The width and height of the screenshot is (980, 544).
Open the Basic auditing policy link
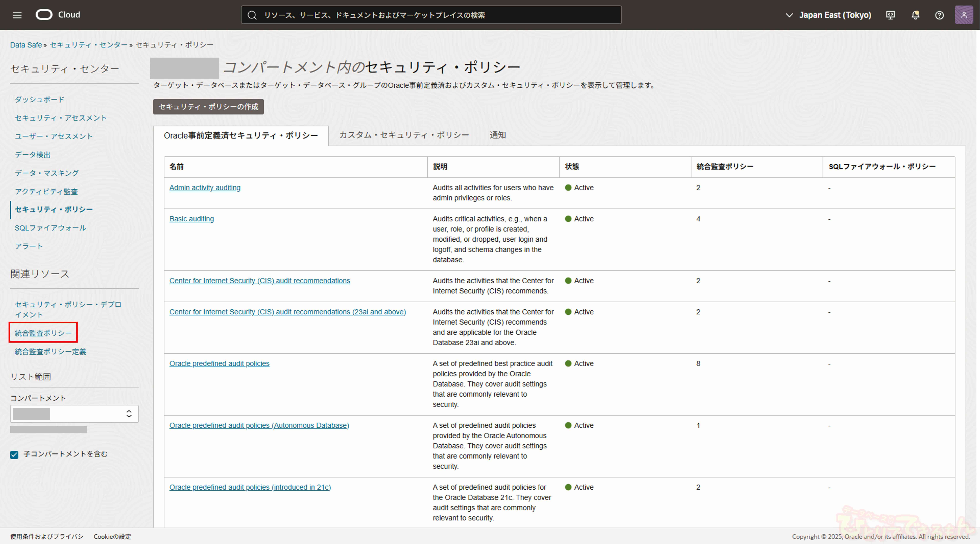pyautogui.click(x=191, y=219)
